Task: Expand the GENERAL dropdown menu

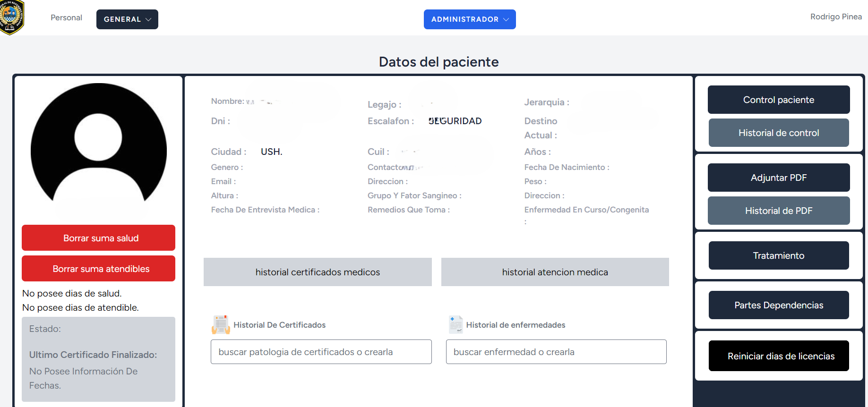Action: pos(127,19)
